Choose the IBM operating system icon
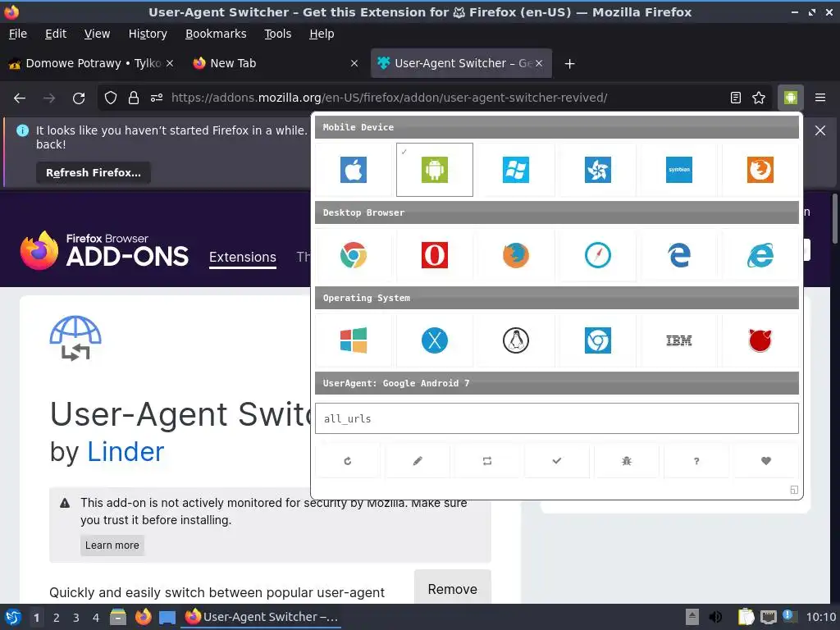The height and width of the screenshot is (630, 840). click(x=678, y=340)
